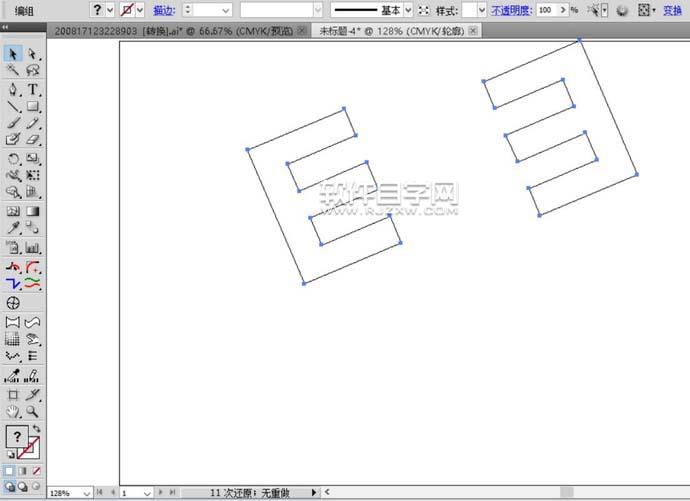
Task: Select the Artboard crop tool
Action: [13, 395]
